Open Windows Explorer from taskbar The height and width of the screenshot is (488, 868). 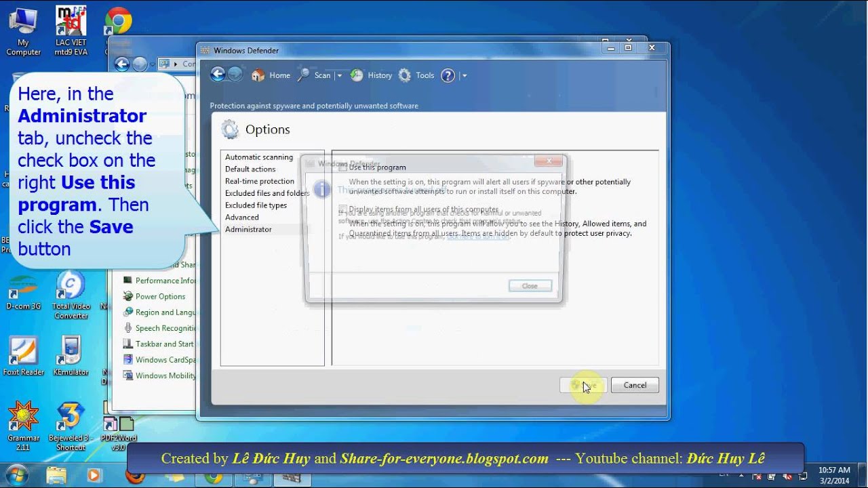(x=56, y=476)
